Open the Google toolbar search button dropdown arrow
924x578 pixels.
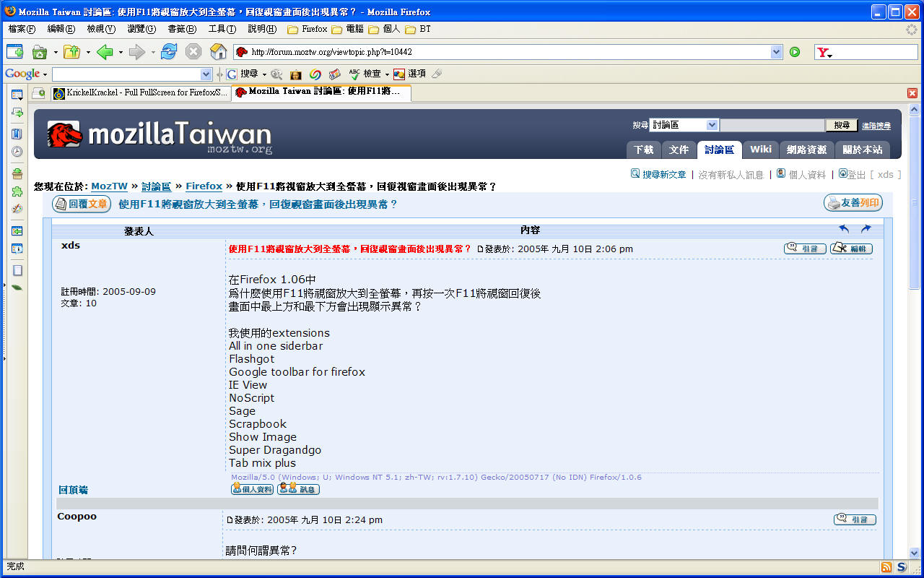pyautogui.click(x=264, y=74)
